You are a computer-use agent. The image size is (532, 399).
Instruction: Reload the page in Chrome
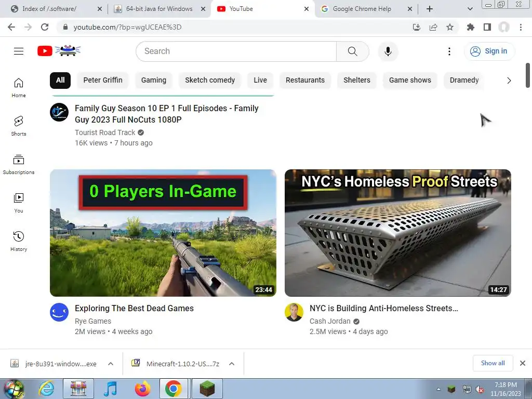[45, 27]
